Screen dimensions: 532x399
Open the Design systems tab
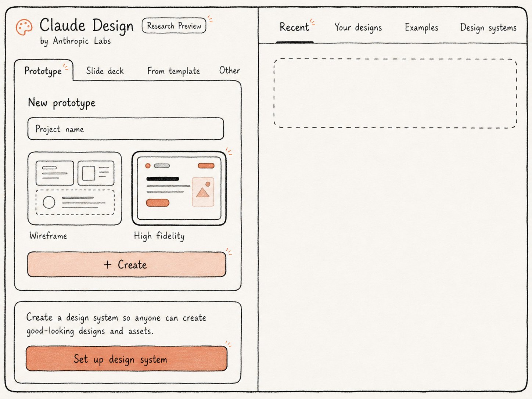pyautogui.click(x=488, y=28)
